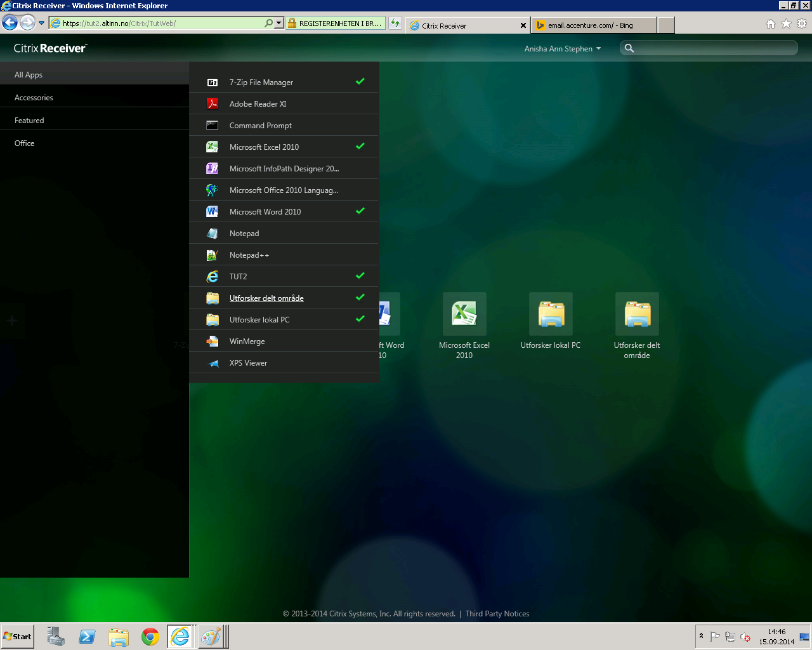Viewport: 812px width, 650px height.
Task: Select the All Apps category
Action: [95, 75]
